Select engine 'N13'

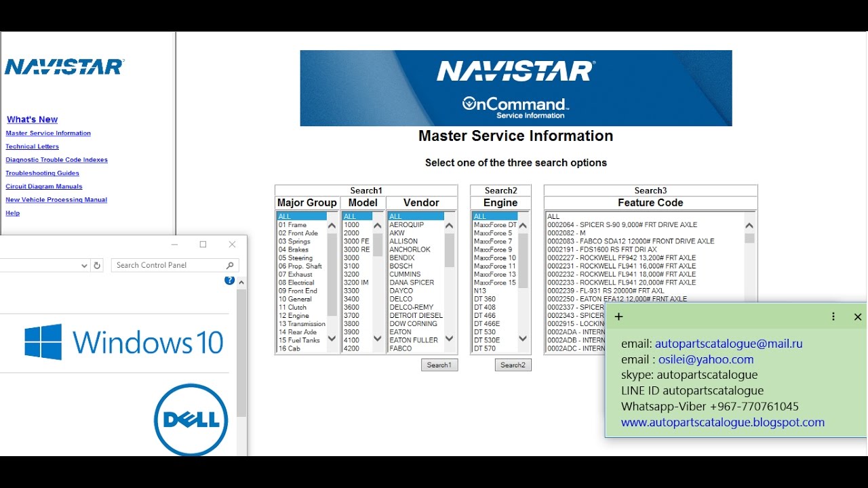[x=495, y=291]
